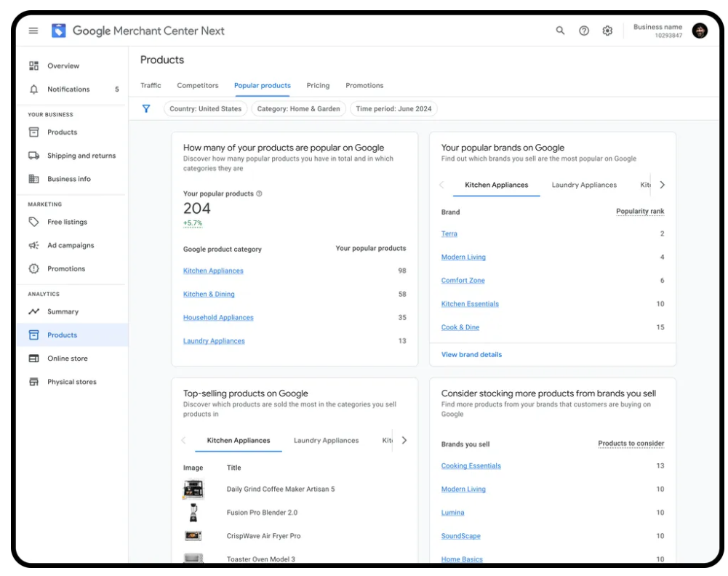Switch to the Competitors tab
Viewport: 728px width, 576px height.
click(x=197, y=86)
